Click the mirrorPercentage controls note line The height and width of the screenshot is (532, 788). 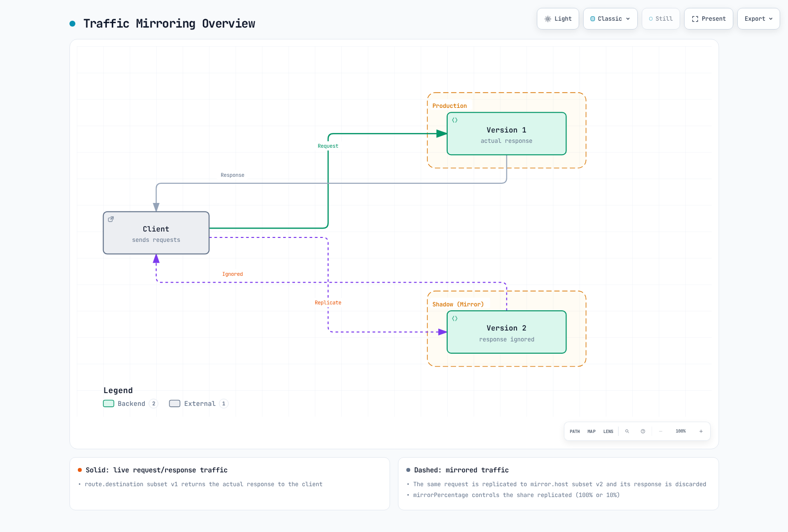pyautogui.click(x=516, y=495)
